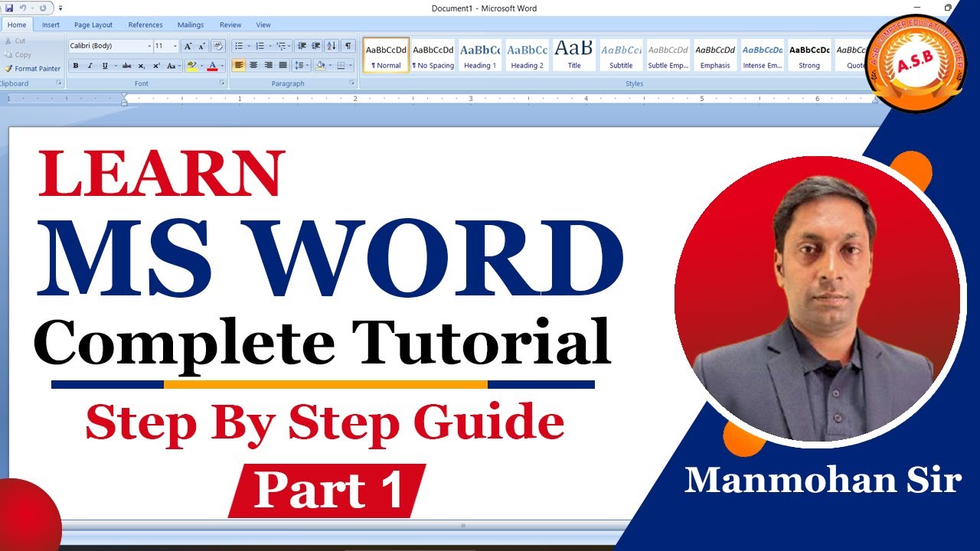
Task: Click the Decrease Indent icon
Action: pos(302,46)
